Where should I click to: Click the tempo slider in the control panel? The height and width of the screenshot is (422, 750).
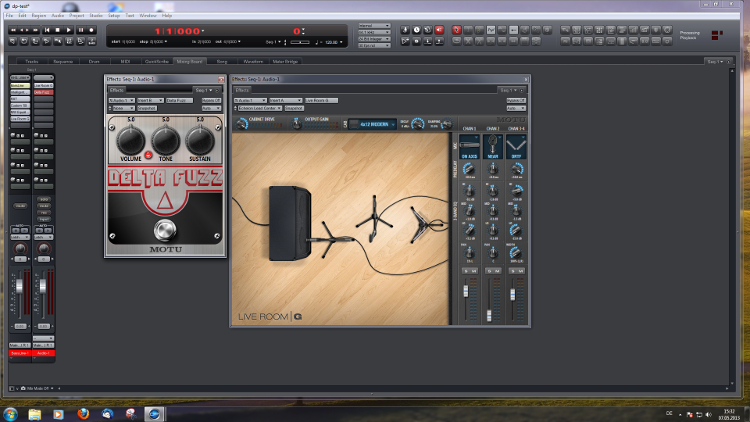tap(300, 42)
